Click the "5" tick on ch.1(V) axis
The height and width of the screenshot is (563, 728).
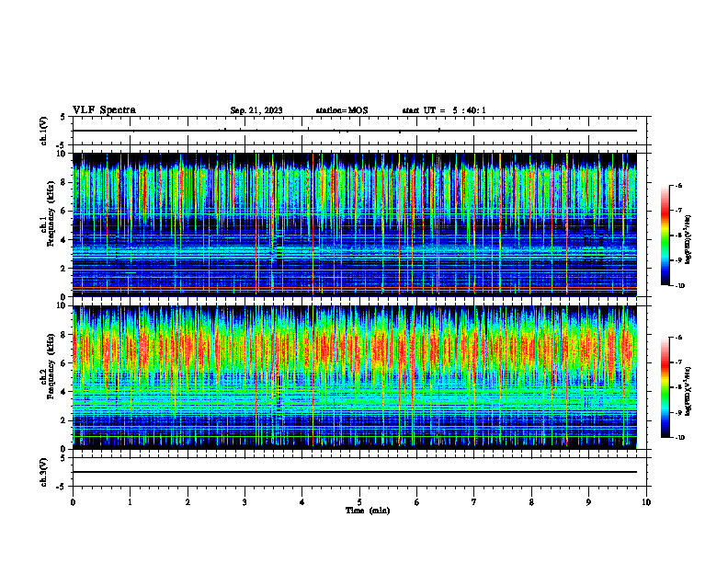coord(63,117)
